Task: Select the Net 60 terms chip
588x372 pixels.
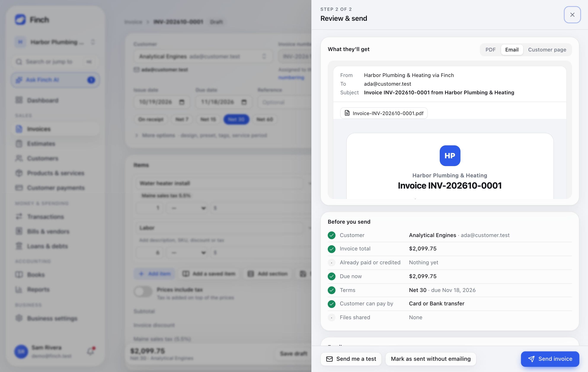Action: click(264, 119)
